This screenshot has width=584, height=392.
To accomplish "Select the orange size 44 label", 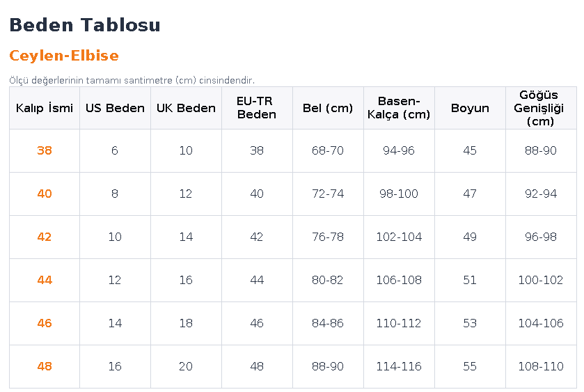I will (x=45, y=280).
